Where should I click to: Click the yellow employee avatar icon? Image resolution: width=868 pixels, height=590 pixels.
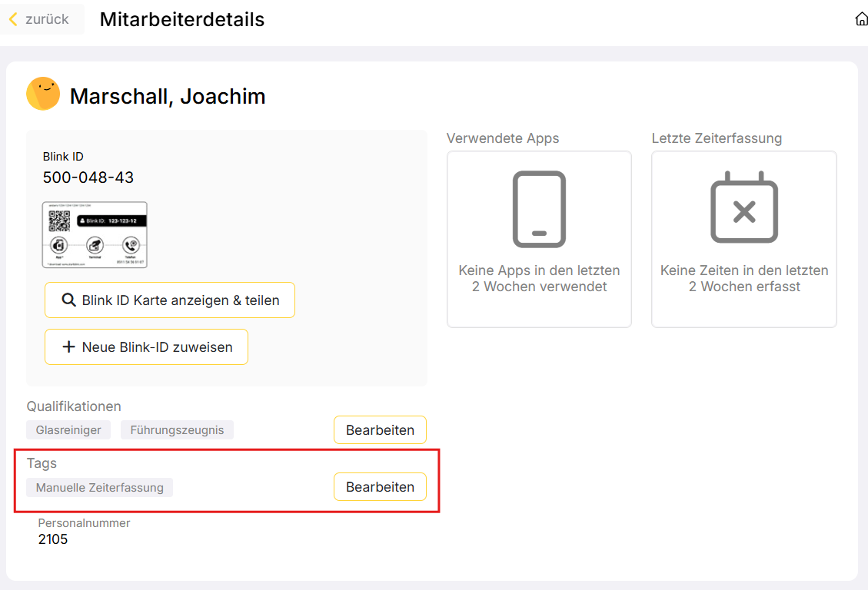43,94
